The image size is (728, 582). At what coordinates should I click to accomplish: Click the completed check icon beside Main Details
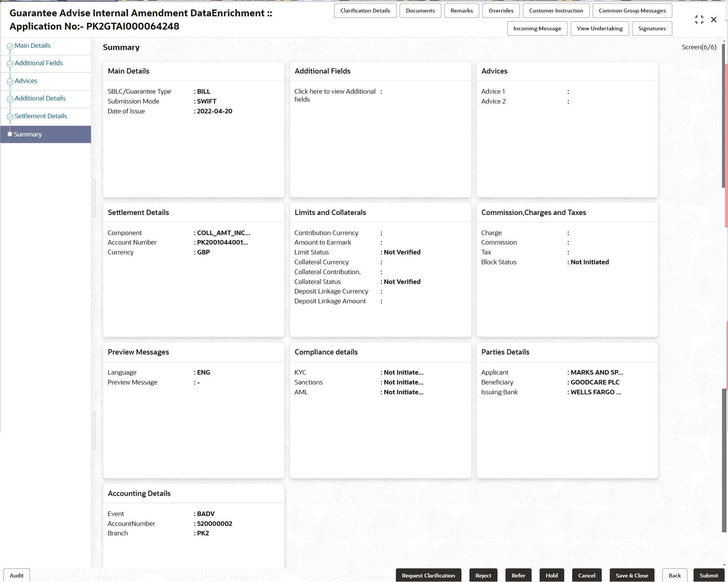pyautogui.click(x=10, y=45)
